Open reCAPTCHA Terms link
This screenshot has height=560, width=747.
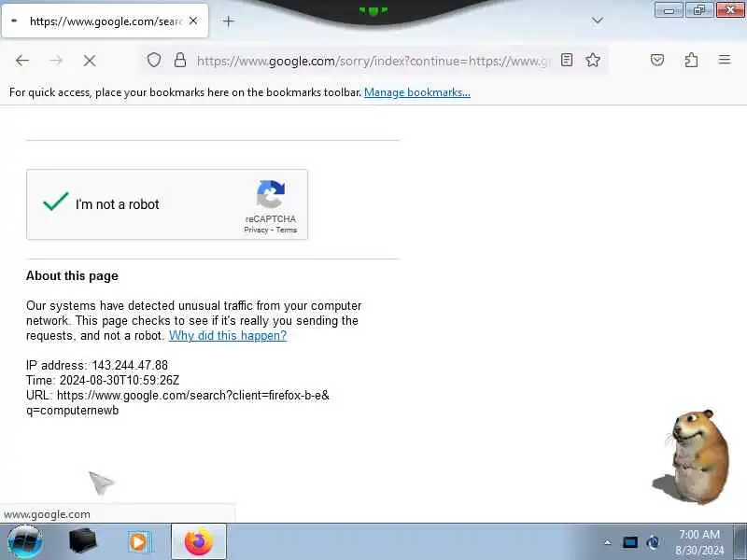click(287, 230)
